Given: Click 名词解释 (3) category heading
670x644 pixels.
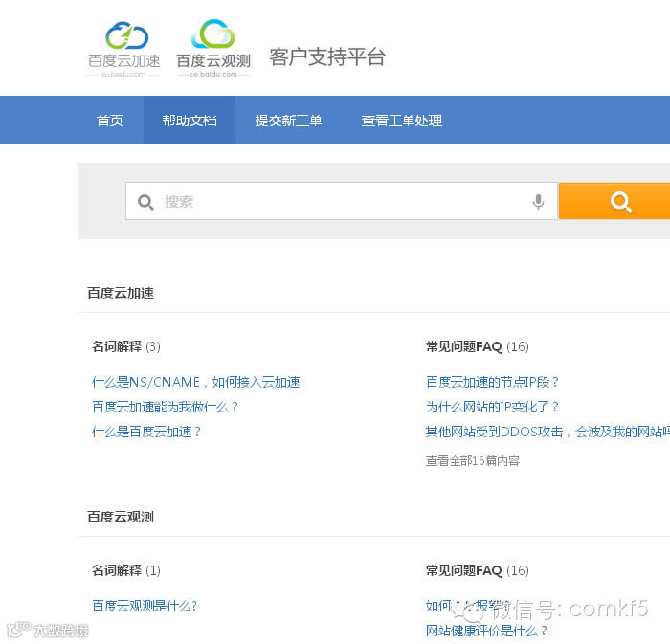Looking at the screenshot, I should 126,346.
